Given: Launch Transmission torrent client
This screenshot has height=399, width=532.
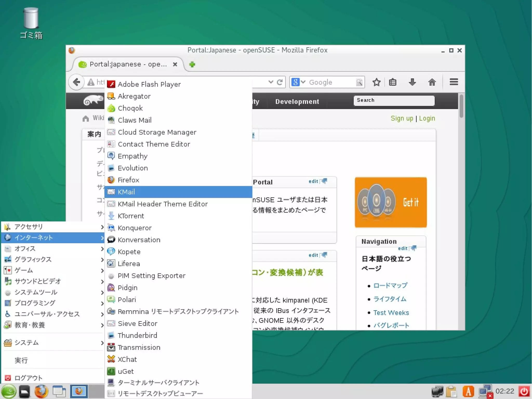Looking at the screenshot, I should click(x=178, y=347).
